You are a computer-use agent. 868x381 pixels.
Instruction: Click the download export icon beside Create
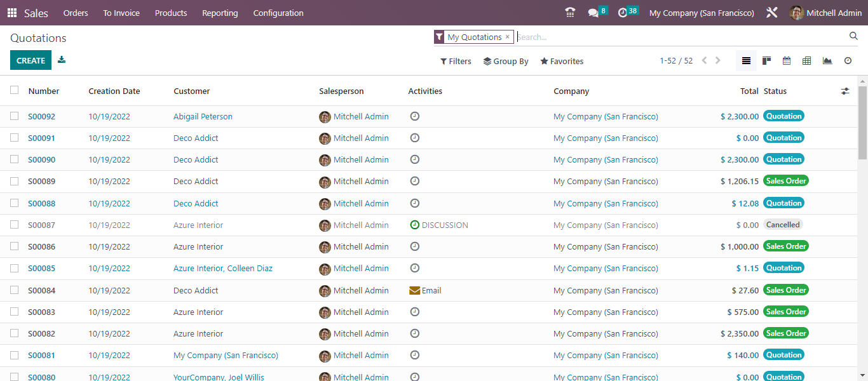coord(62,60)
